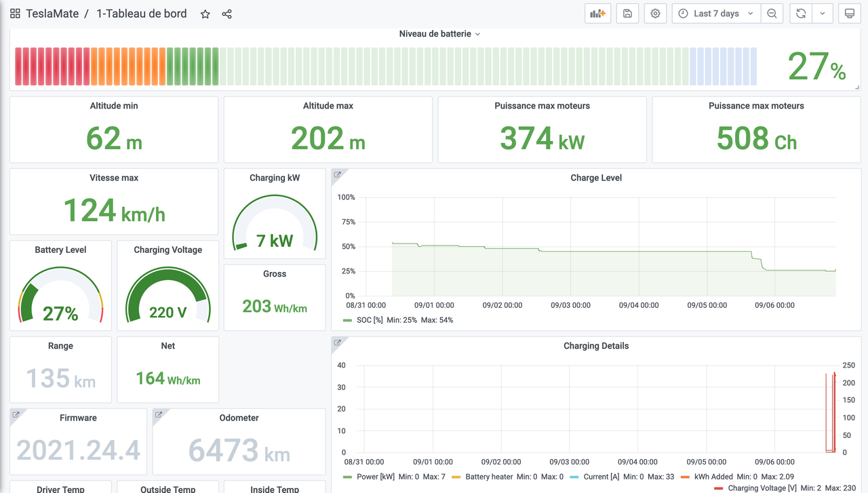Open dashboard settings via the gear icon

pyautogui.click(x=655, y=13)
